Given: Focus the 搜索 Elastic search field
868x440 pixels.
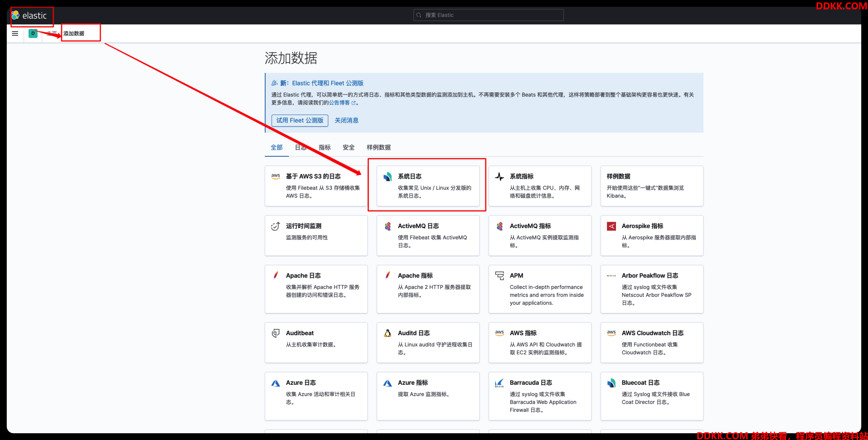Looking at the screenshot, I should click(488, 15).
